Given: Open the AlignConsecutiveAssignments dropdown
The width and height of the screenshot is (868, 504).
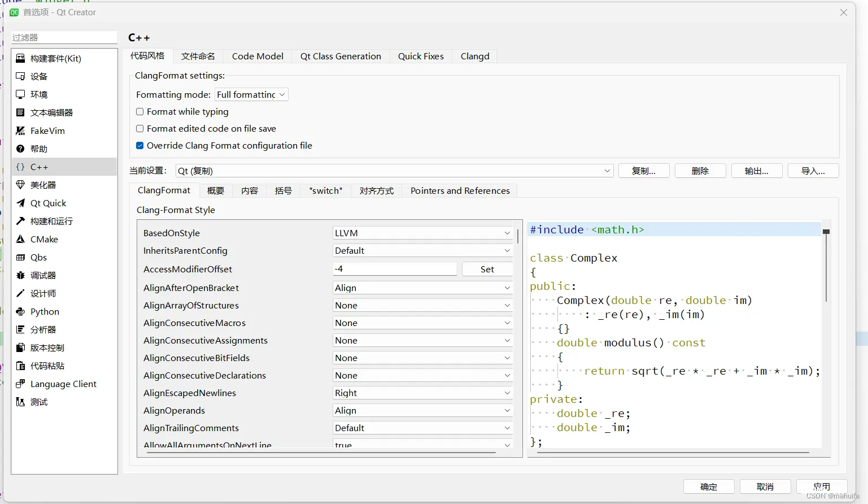Looking at the screenshot, I should [422, 340].
